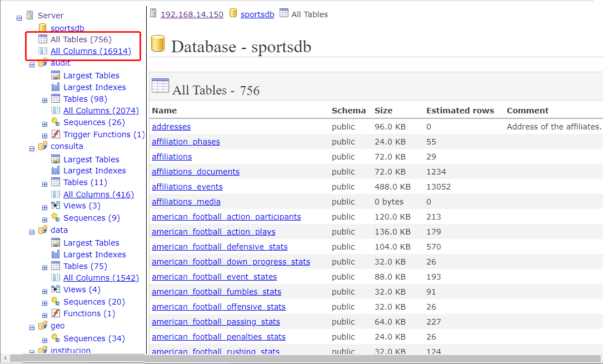The image size is (603, 364).
Task: Click the Views (4) icon
Action: point(56,289)
